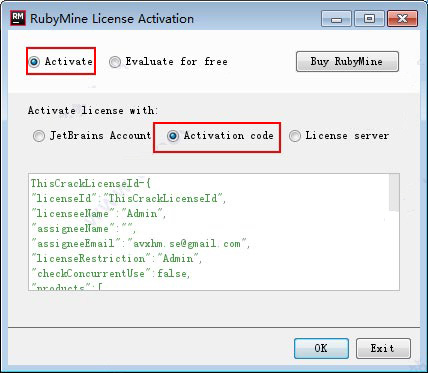Click the text "ThisCrackLicenseId-{" line
Screen dimensions: 428x373
click(x=91, y=183)
